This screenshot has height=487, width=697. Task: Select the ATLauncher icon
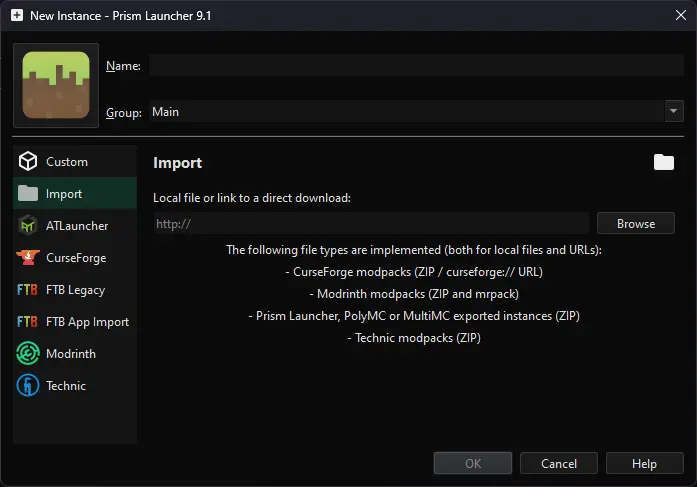pyautogui.click(x=28, y=226)
